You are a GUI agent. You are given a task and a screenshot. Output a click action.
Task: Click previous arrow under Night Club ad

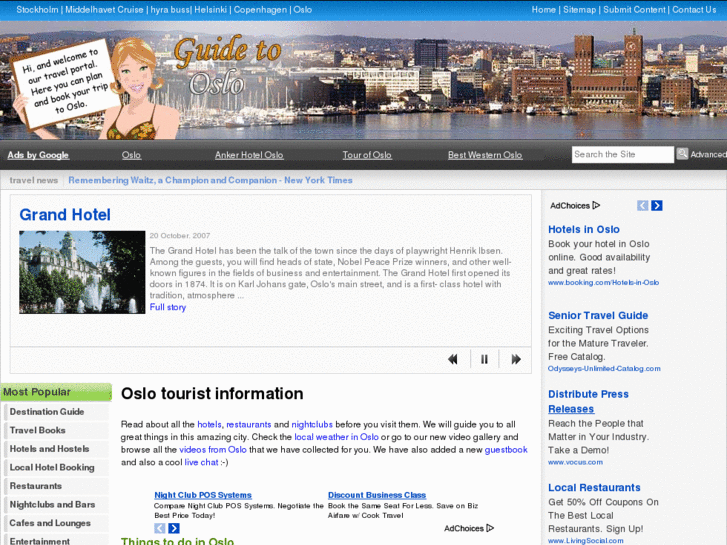(x=159, y=528)
